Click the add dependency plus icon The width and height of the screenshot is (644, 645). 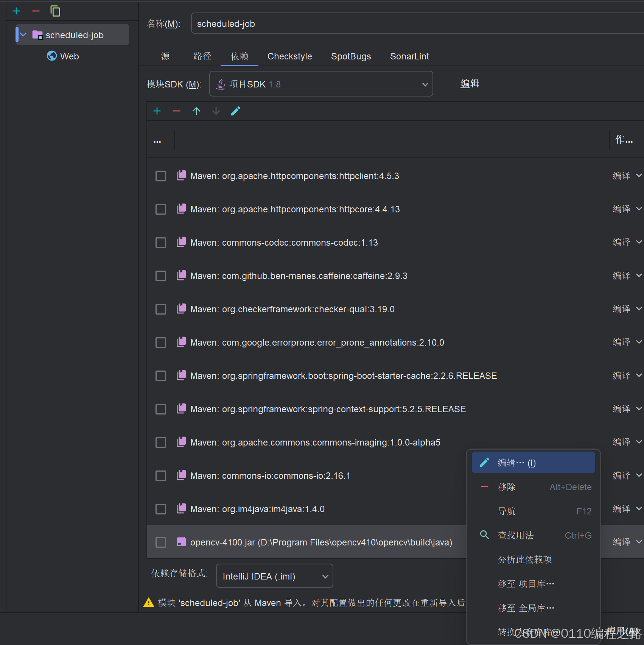pyautogui.click(x=157, y=111)
